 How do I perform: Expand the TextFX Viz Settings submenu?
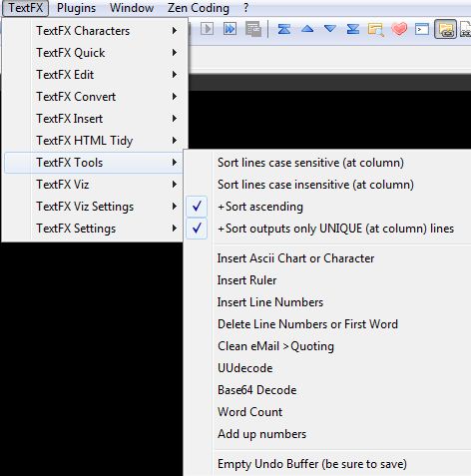point(94,207)
